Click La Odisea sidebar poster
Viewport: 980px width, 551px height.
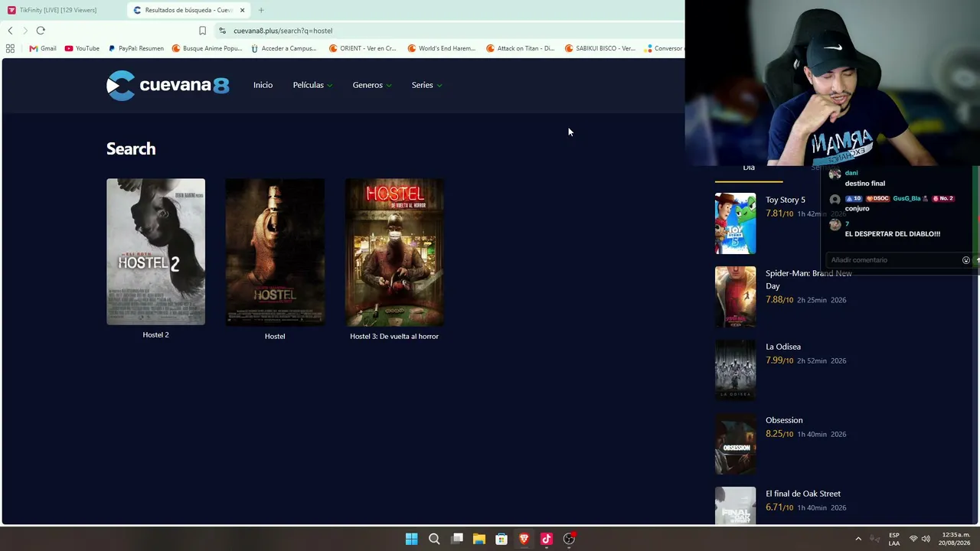click(735, 370)
